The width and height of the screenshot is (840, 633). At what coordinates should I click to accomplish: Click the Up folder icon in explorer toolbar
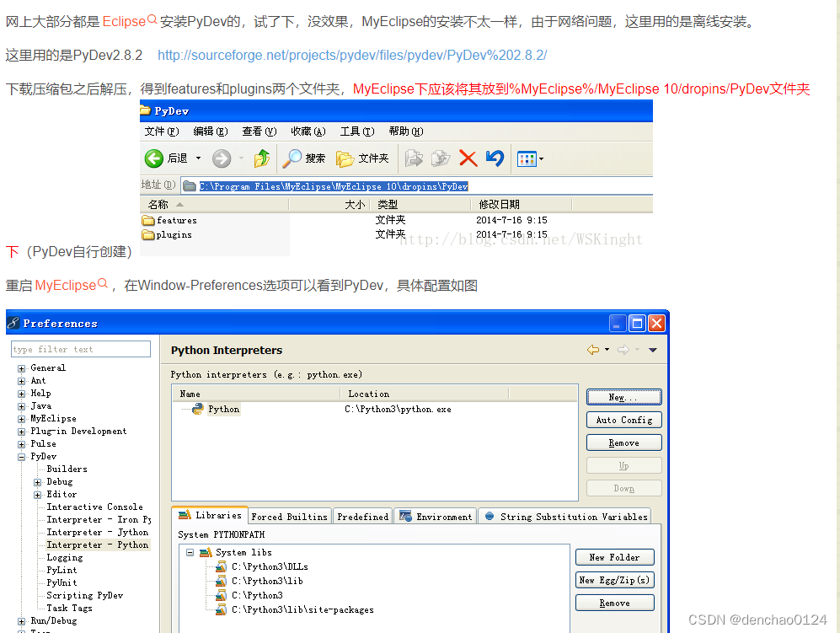click(x=262, y=158)
